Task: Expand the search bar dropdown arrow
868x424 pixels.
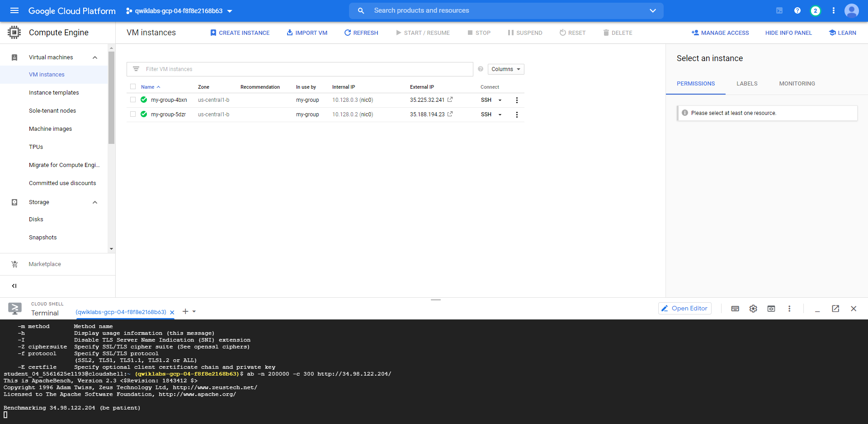Action: point(652,10)
